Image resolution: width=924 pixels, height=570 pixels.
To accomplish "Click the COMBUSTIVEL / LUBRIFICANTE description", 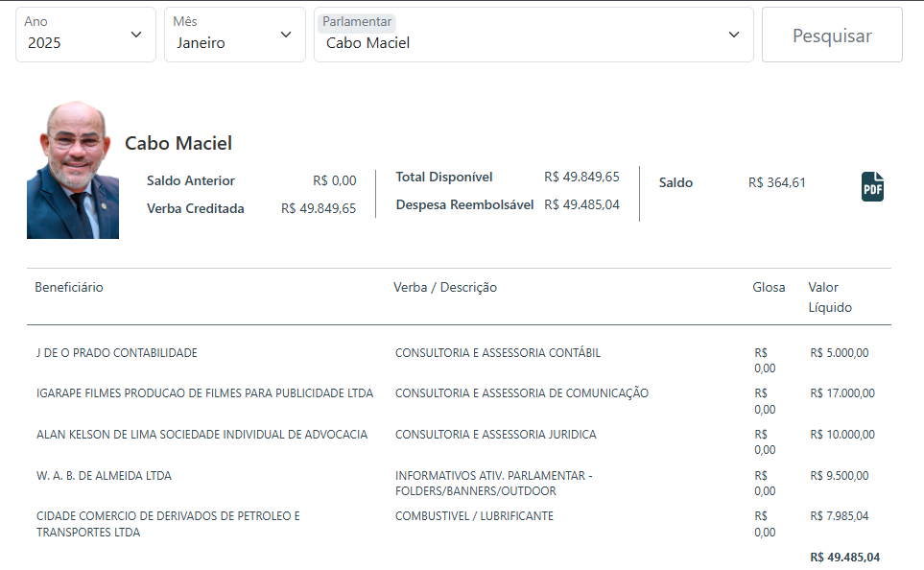I will click(x=474, y=516).
